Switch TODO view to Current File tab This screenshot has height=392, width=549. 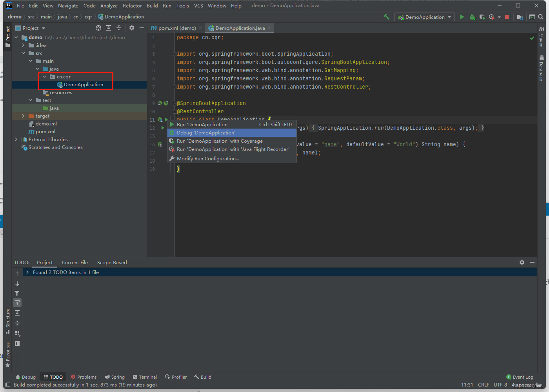coord(75,262)
